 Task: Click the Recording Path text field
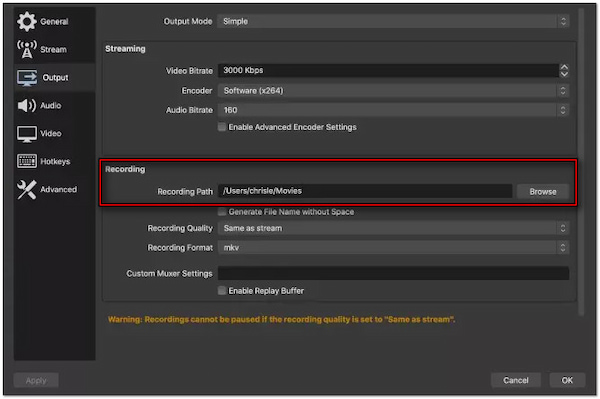[365, 191]
